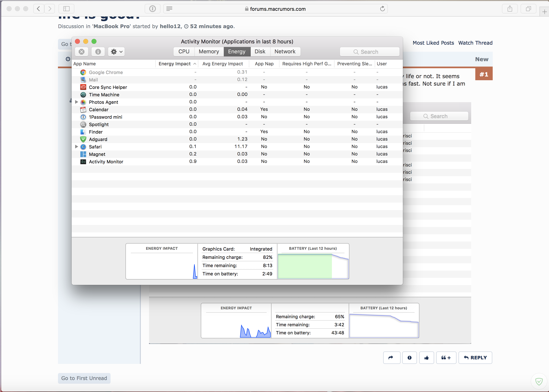Click the Safari share icon
The width and height of the screenshot is (549, 392).
[x=510, y=9]
